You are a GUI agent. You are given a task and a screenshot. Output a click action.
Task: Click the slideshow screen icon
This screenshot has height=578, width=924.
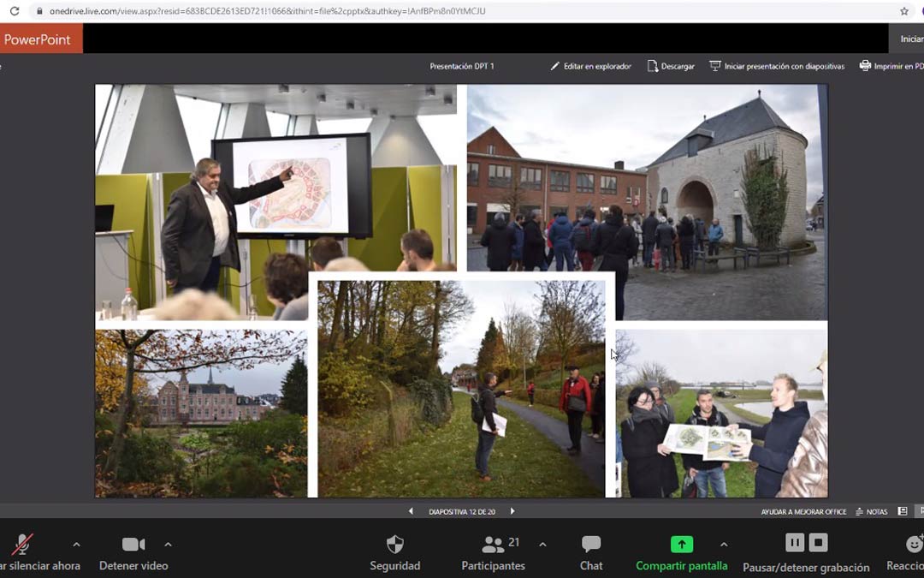[x=714, y=66]
